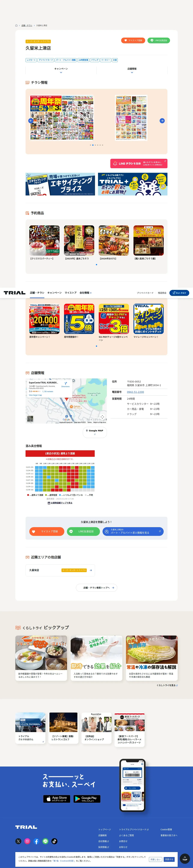193x868 pixels.
Task: Click Directions icon in the map popup
Action: click(65, 384)
